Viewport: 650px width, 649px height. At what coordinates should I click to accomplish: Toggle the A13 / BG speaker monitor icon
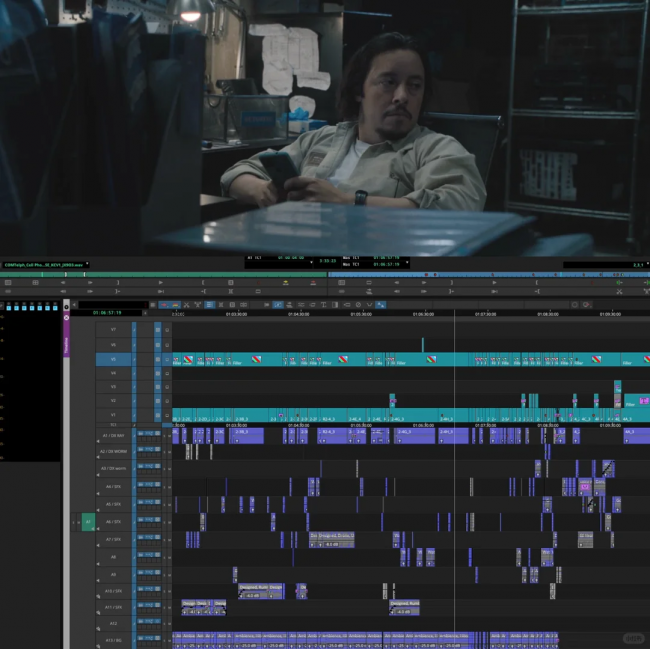[98, 646]
